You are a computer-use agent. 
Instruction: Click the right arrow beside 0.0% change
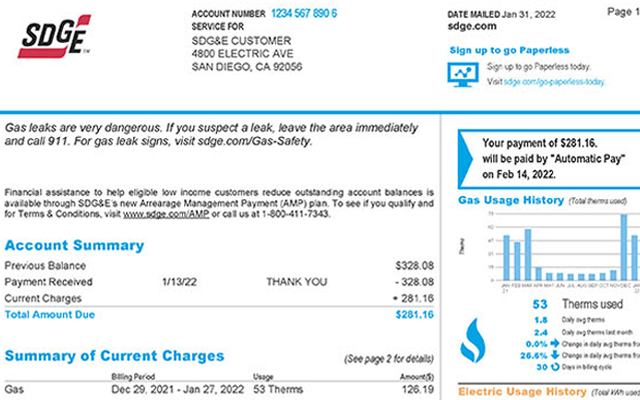click(554, 344)
